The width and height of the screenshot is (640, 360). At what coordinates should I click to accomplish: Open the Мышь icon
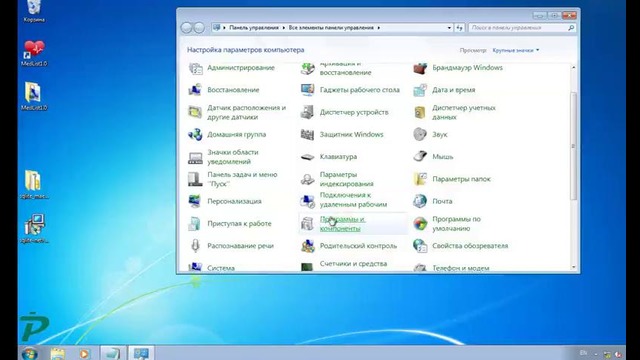pos(420,157)
